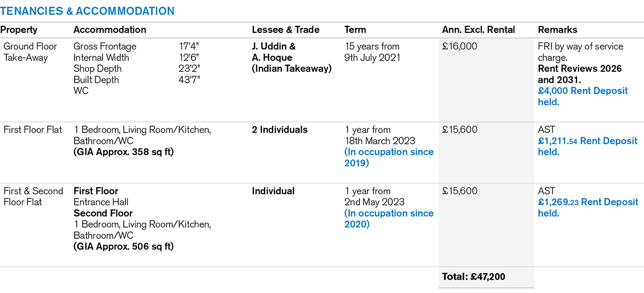The width and height of the screenshot is (644, 293).
Task: Select the Accommodation column header
Action: [x=109, y=30]
